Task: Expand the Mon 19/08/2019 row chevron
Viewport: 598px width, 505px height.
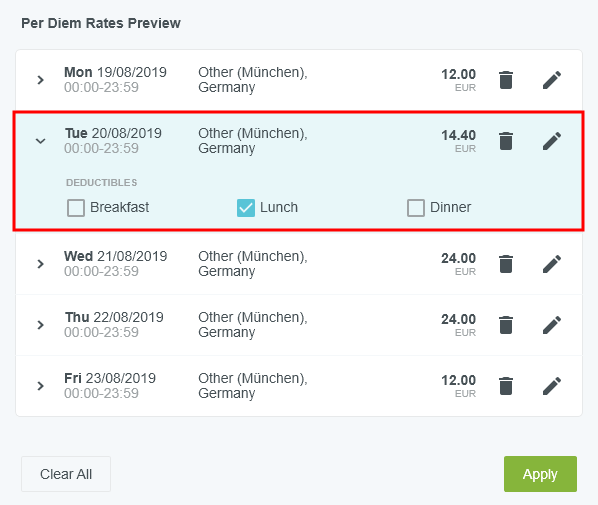Action: [40, 80]
